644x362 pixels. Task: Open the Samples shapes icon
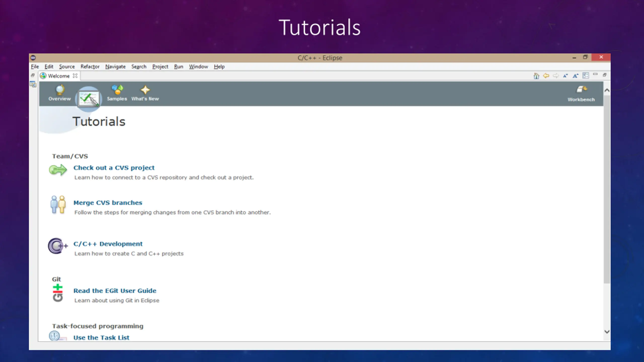tap(117, 89)
